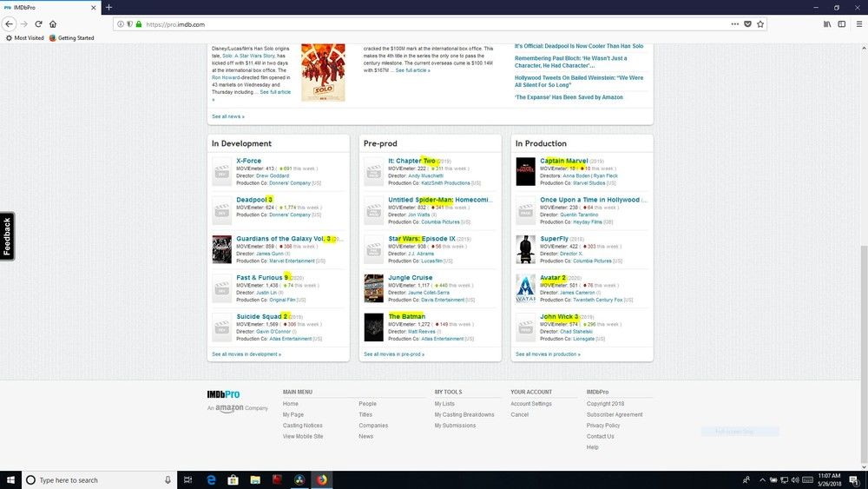Open Avatar 2 title link

pyautogui.click(x=552, y=277)
